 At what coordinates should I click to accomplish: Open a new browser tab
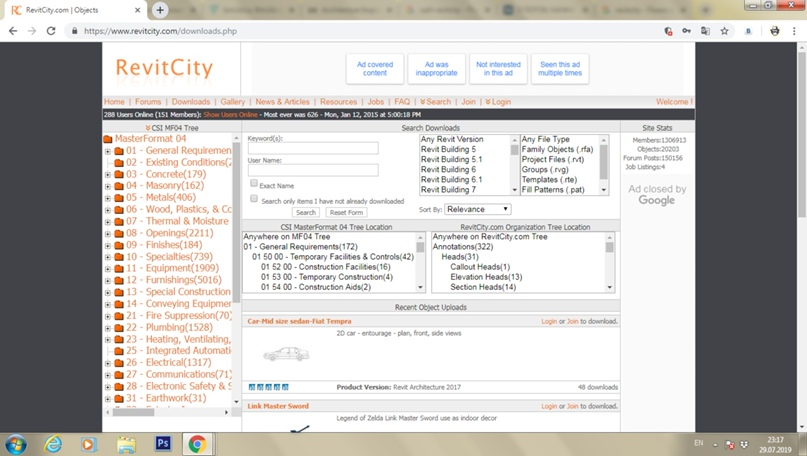tap(160, 10)
